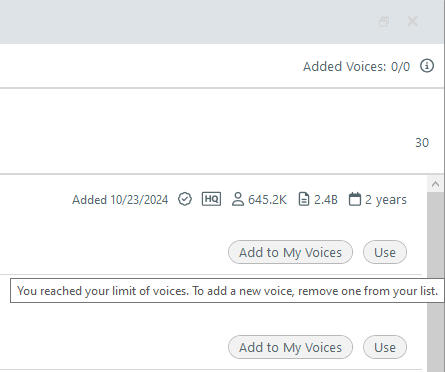The image size is (445, 372).
Task: Click the document characters icon
Action: (x=304, y=199)
